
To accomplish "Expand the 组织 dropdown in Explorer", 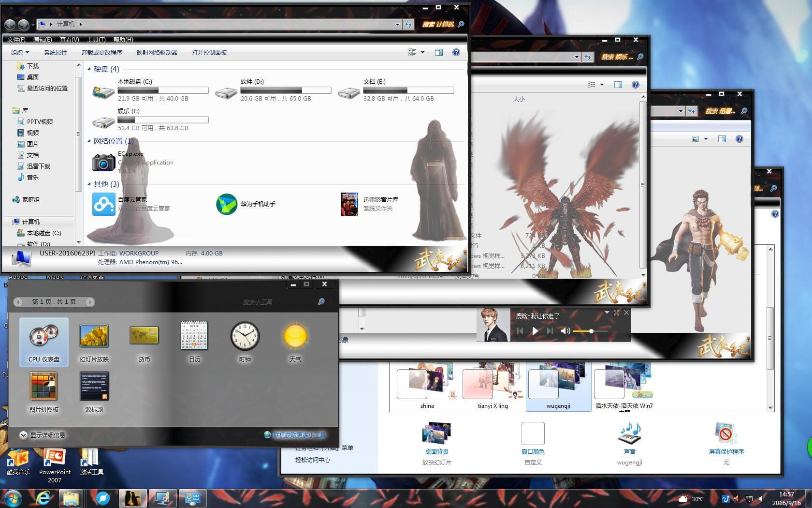I will coord(19,52).
